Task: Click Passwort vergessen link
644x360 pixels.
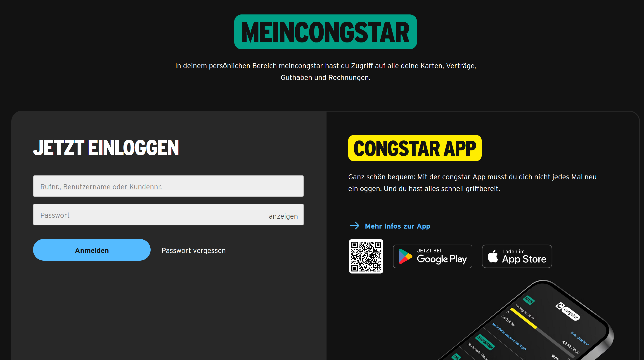Action: coord(194,250)
